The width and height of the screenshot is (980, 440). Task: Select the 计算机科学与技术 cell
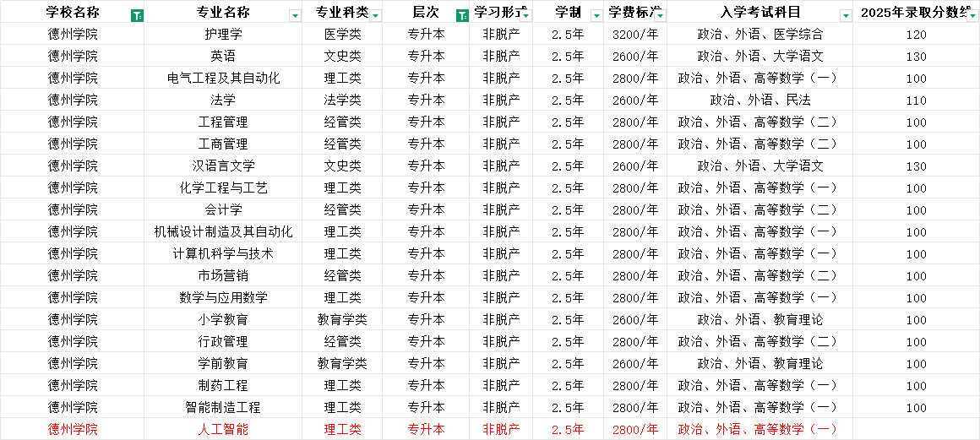[223, 254]
